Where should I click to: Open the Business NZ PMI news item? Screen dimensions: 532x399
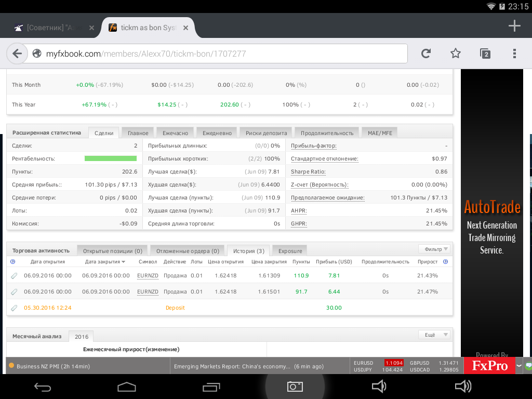pos(54,366)
